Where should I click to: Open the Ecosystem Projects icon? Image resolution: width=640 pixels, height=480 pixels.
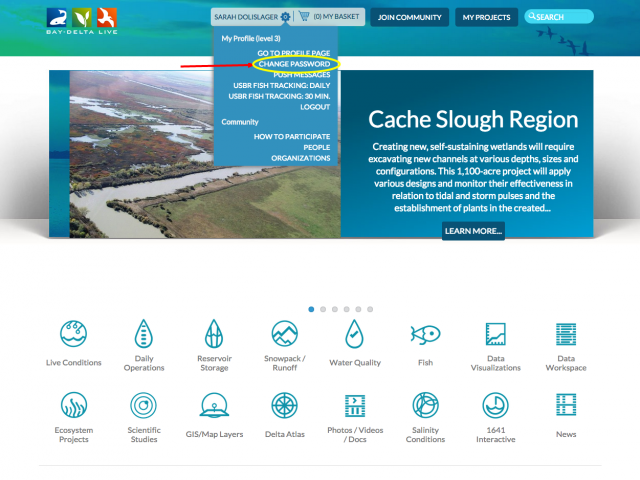[74, 405]
